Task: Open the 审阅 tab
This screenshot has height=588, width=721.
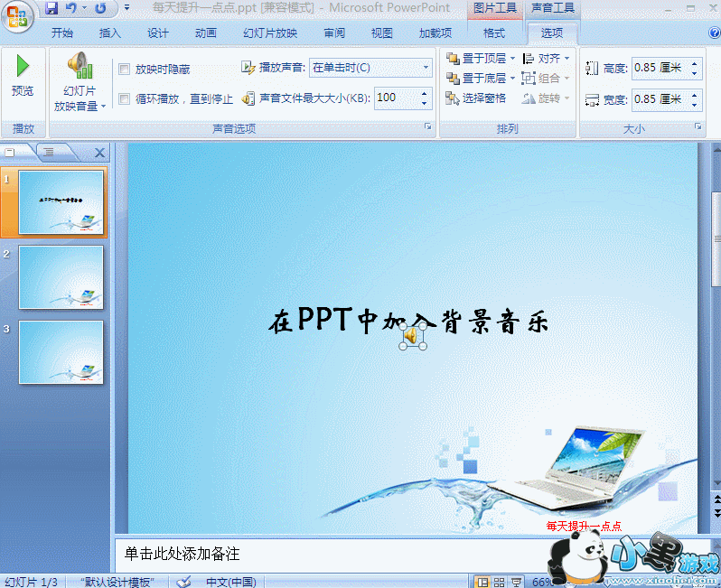Action: point(334,33)
